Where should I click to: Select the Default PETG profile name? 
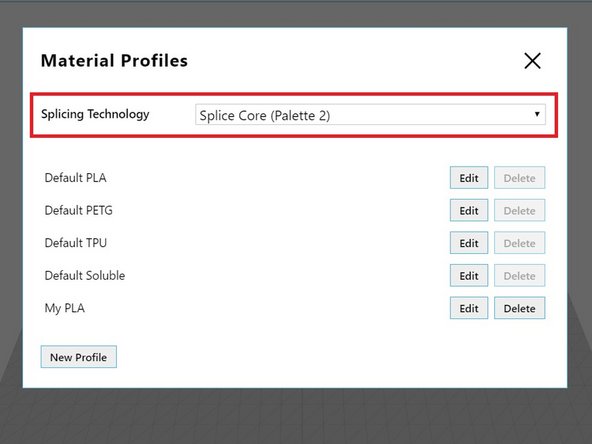pos(79,210)
